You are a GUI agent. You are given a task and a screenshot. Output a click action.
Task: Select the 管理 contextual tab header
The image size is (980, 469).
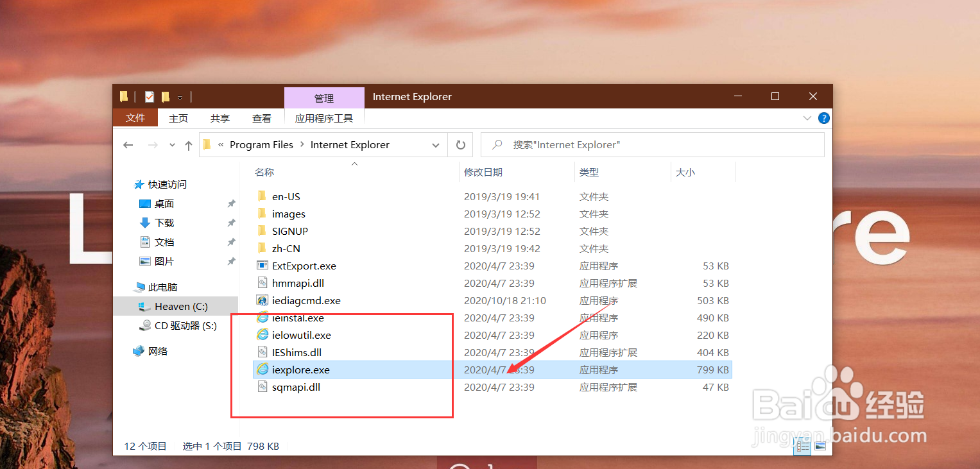tap(324, 98)
